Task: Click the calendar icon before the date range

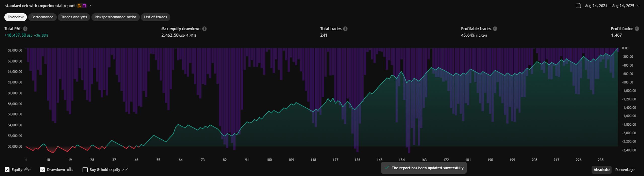Action: coord(578,6)
